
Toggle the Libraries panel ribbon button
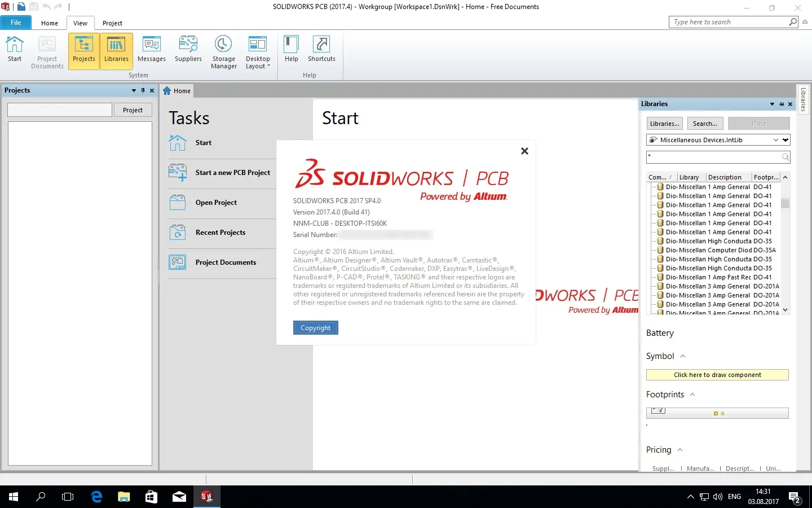point(116,51)
